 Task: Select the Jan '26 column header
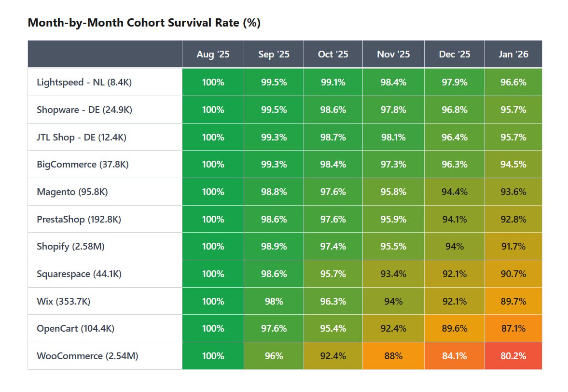click(x=513, y=54)
